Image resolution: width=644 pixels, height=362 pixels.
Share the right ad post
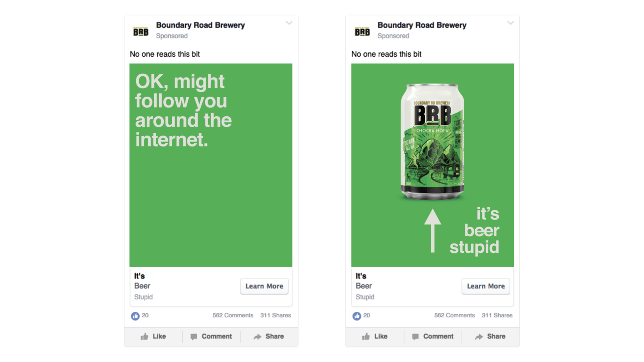[x=490, y=337]
